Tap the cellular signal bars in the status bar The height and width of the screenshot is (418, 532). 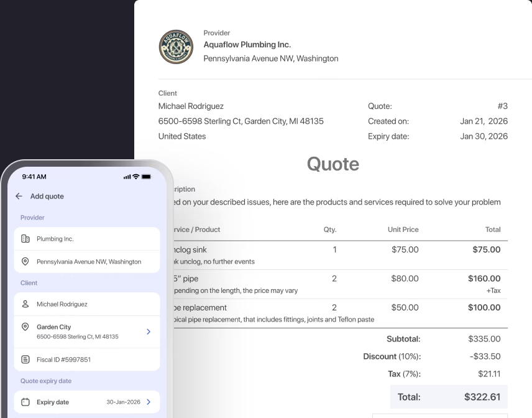pos(127,177)
